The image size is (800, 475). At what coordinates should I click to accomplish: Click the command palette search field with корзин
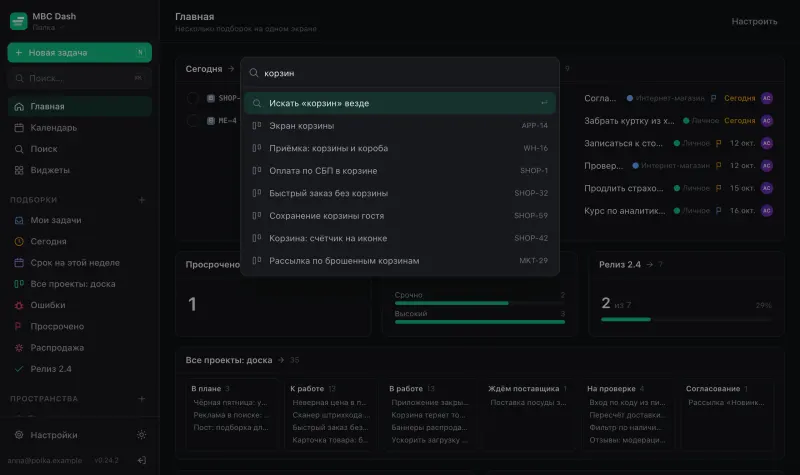[x=399, y=73]
